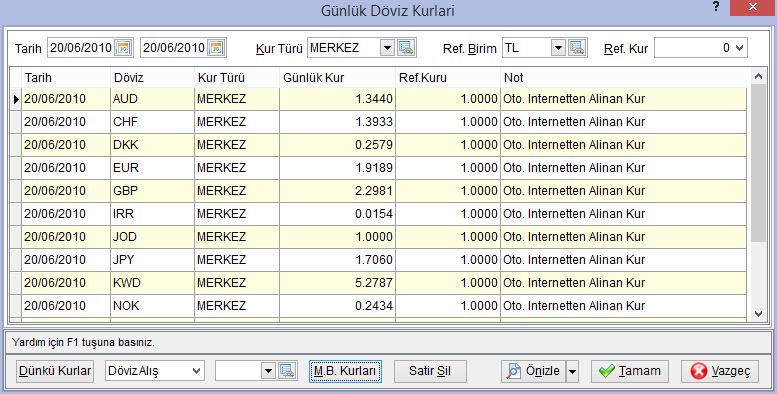Cancel with the Vazgeç button

pos(720,371)
